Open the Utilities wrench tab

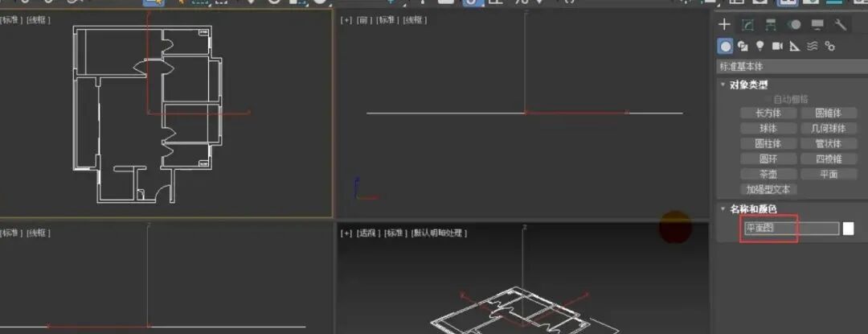click(841, 24)
